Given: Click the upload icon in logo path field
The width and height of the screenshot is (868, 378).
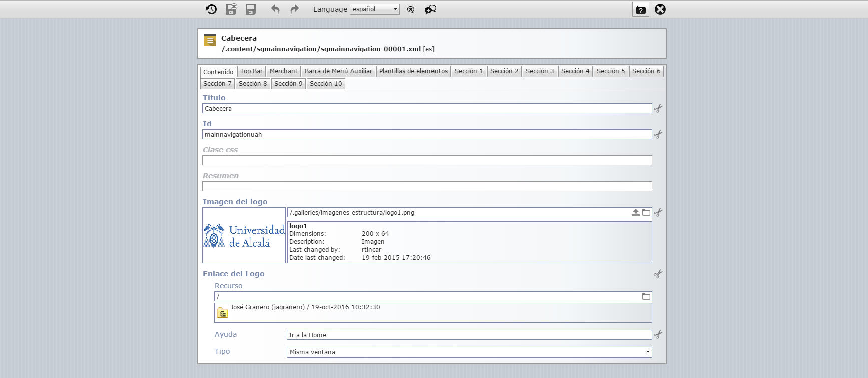Looking at the screenshot, I should tap(635, 212).
